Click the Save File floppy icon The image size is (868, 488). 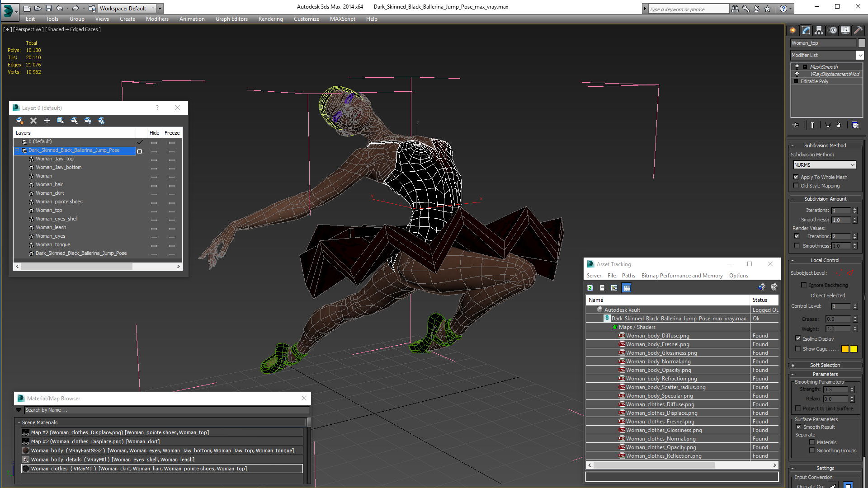[48, 8]
